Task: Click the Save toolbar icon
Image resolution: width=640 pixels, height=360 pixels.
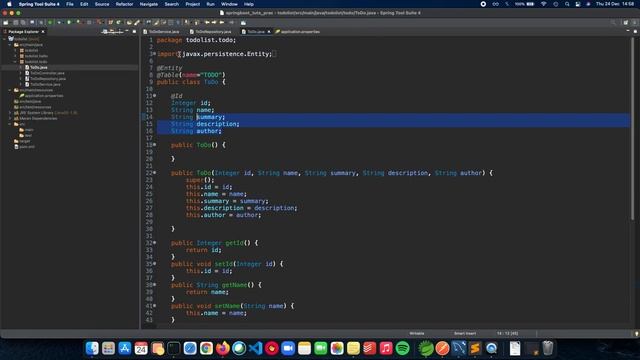Action: click(16, 22)
